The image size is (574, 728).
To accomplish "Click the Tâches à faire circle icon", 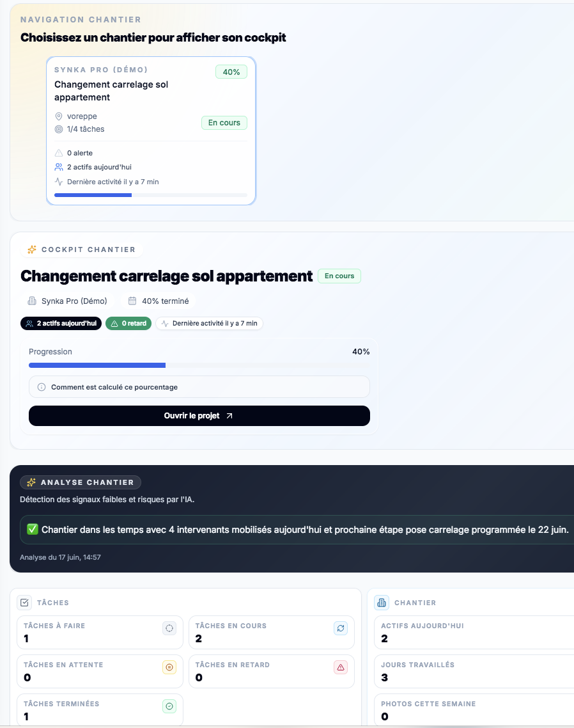I will click(169, 628).
